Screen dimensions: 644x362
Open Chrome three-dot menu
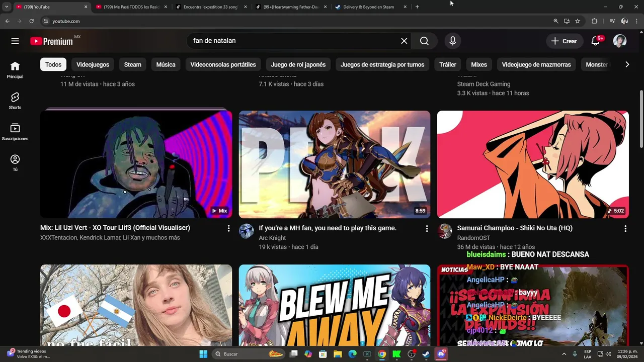[x=636, y=21]
